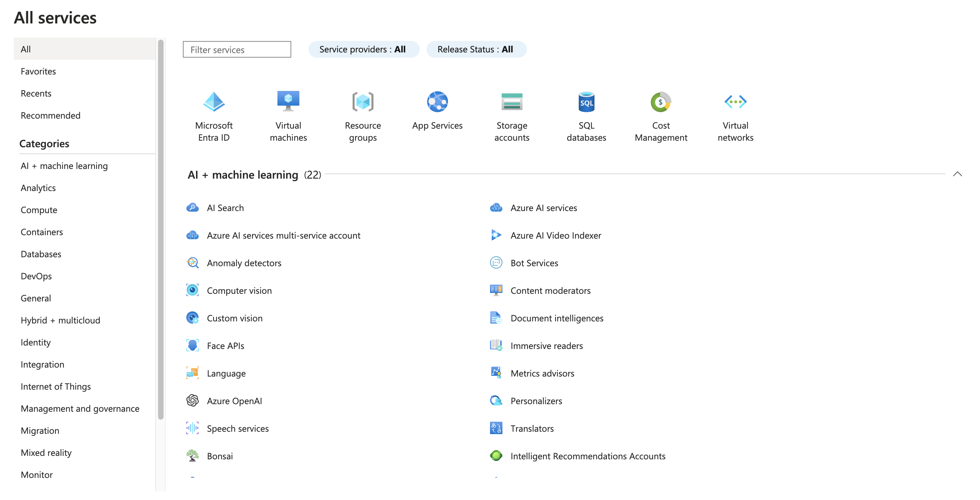Open the Azure AI Video Indexer link
The width and height of the screenshot is (980, 500).
[x=556, y=236]
